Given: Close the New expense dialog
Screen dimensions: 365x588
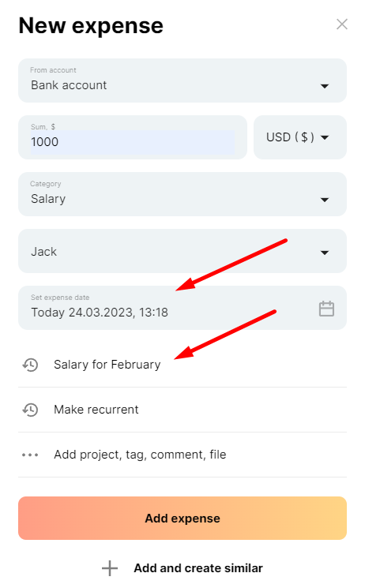Looking at the screenshot, I should click(342, 24).
